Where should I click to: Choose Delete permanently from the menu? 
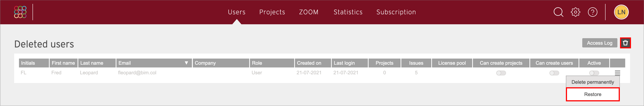592,82
